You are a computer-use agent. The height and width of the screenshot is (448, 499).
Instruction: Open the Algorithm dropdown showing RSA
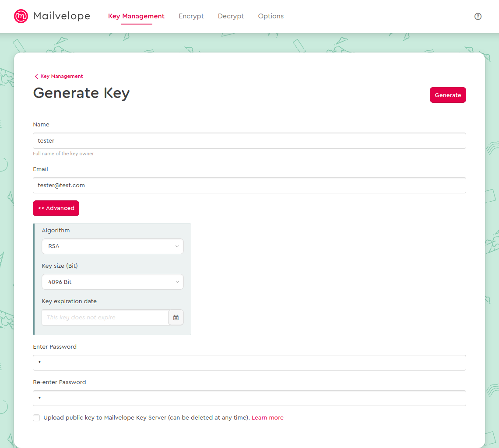(112, 246)
